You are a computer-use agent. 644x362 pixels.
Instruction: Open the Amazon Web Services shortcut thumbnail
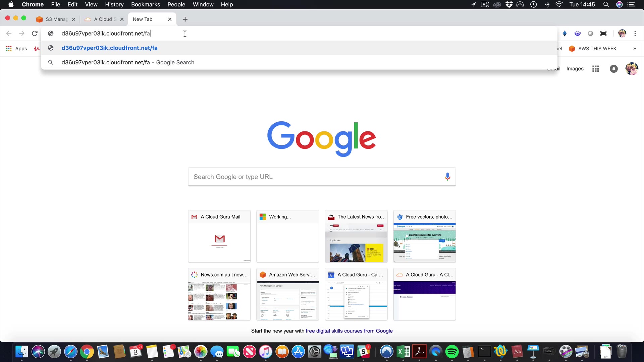287,294
